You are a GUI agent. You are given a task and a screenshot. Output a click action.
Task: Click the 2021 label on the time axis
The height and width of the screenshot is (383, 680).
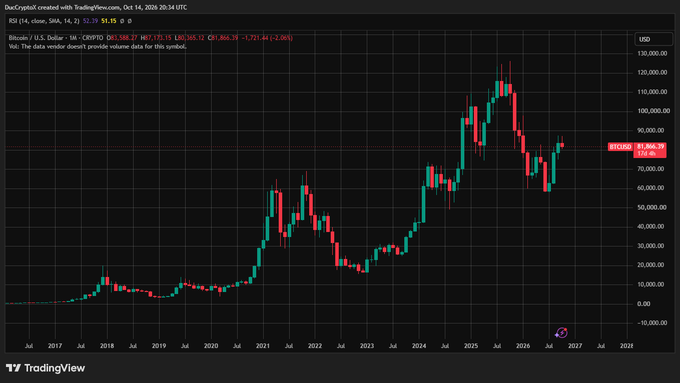[263, 346]
